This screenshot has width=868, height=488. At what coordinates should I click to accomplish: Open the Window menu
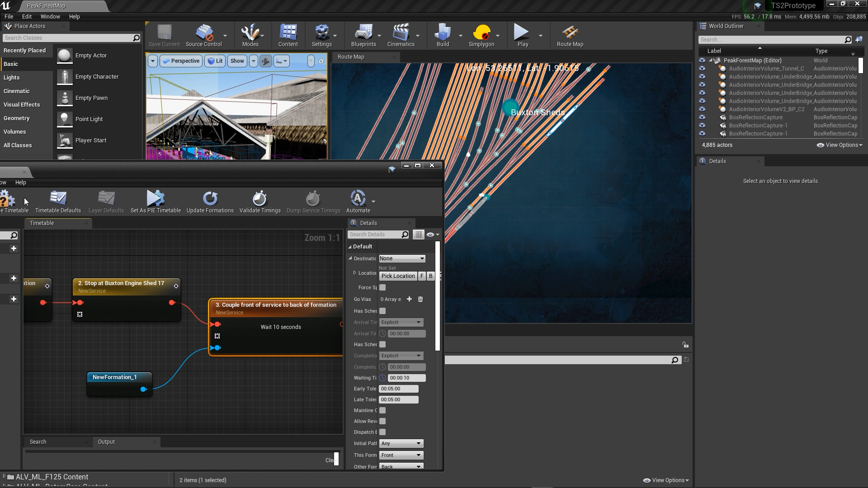point(50,16)
